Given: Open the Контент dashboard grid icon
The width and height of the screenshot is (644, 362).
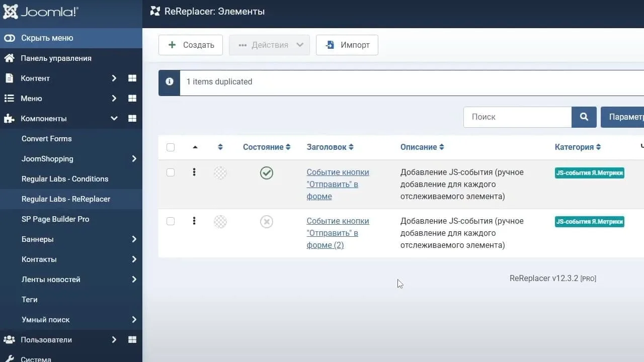Looking at the screenshot, I should (132, 78).
